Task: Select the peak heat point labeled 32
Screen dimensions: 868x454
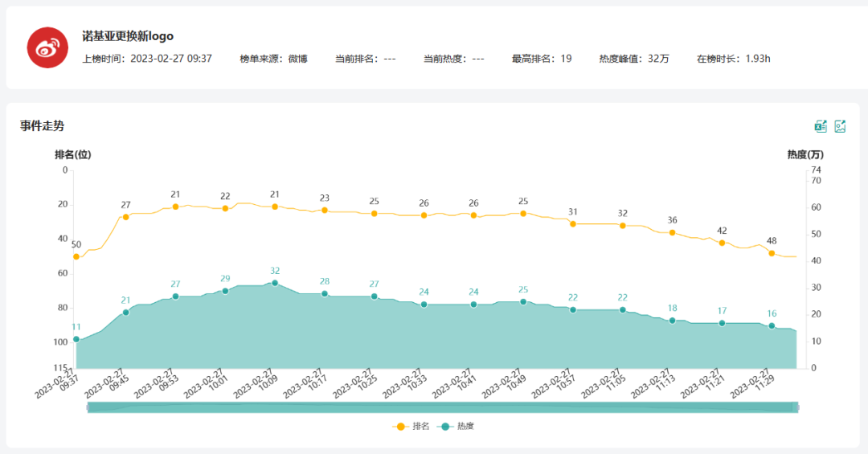Action: [275, 283]
